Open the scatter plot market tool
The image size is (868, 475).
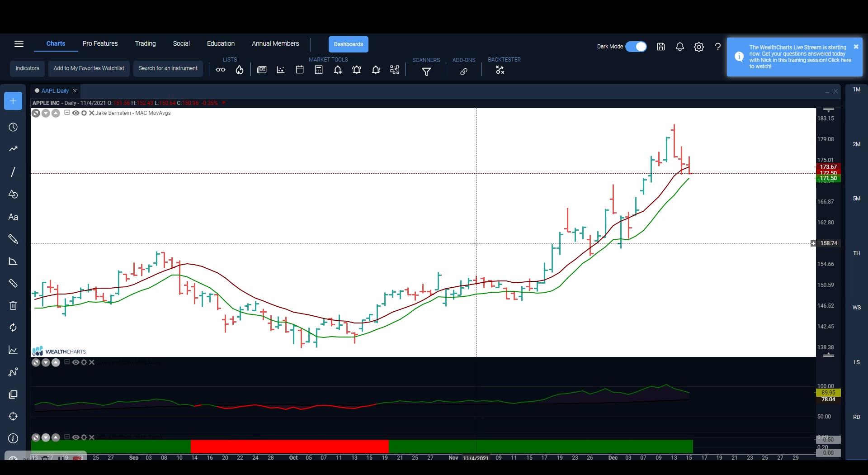281,70
